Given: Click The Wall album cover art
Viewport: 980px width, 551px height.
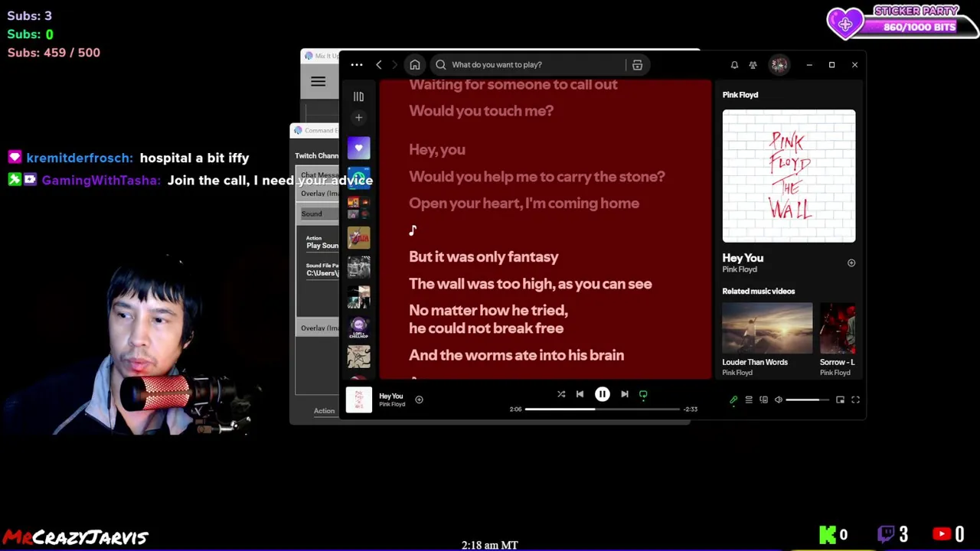Looking at the screenshot, I should tap(789, 176).
